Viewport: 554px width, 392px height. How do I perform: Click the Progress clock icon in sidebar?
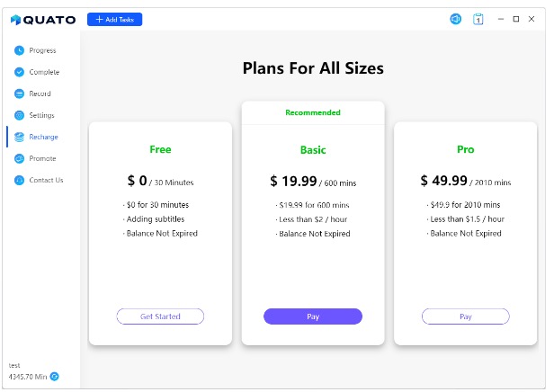(x=19, y=50)
